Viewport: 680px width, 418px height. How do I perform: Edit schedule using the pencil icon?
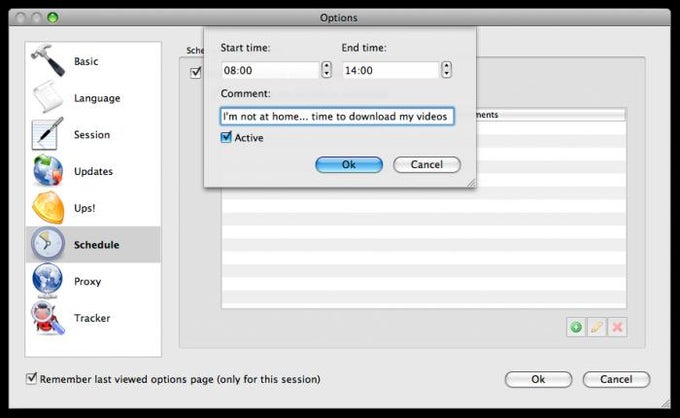click(597, 327)
